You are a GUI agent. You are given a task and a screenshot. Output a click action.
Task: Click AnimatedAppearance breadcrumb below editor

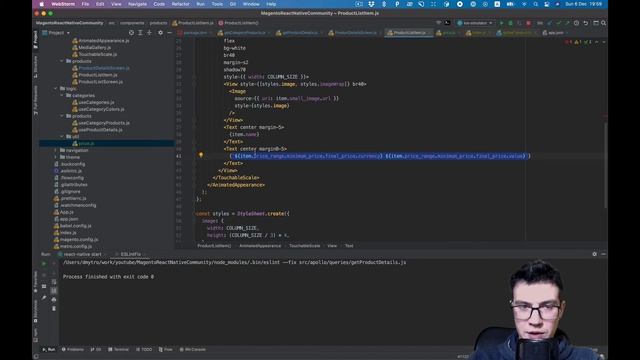(x=260, y=246)
